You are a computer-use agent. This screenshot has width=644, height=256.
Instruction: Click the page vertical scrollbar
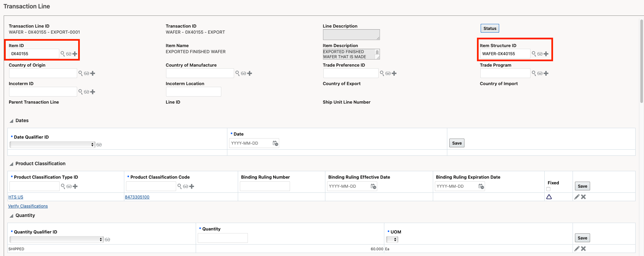pyautogui.click(x=642, y=61)
